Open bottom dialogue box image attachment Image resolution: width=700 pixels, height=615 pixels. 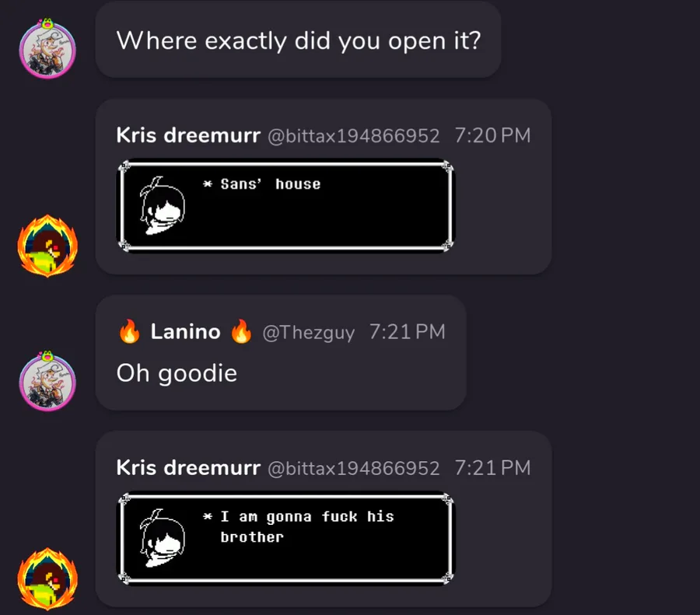click(285, 538)
